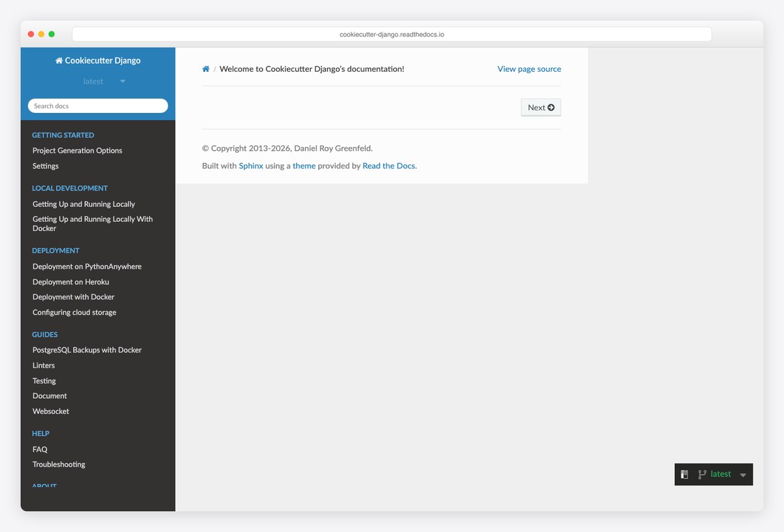Open the Websocket guide
The width and height of the screenshot is (784, 532).
tap(51, 412)
